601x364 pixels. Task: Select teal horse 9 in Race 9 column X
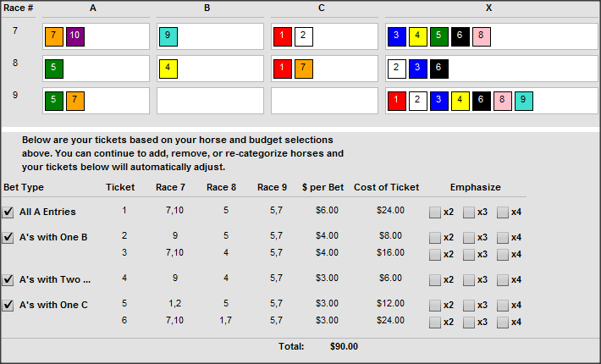524,102
